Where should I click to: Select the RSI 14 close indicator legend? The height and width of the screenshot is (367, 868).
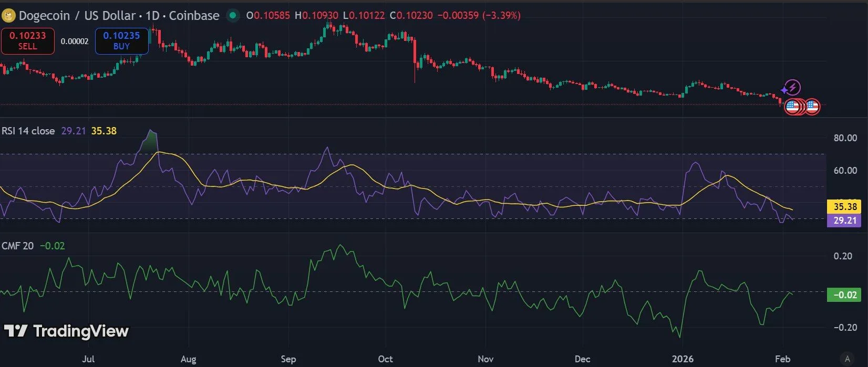[x=28, y=131]
